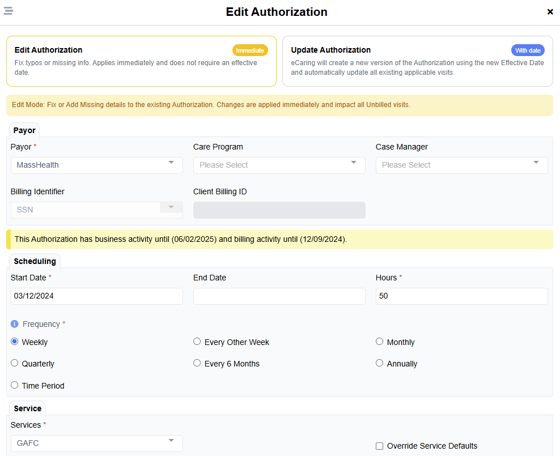Click the End Date field

279,296
